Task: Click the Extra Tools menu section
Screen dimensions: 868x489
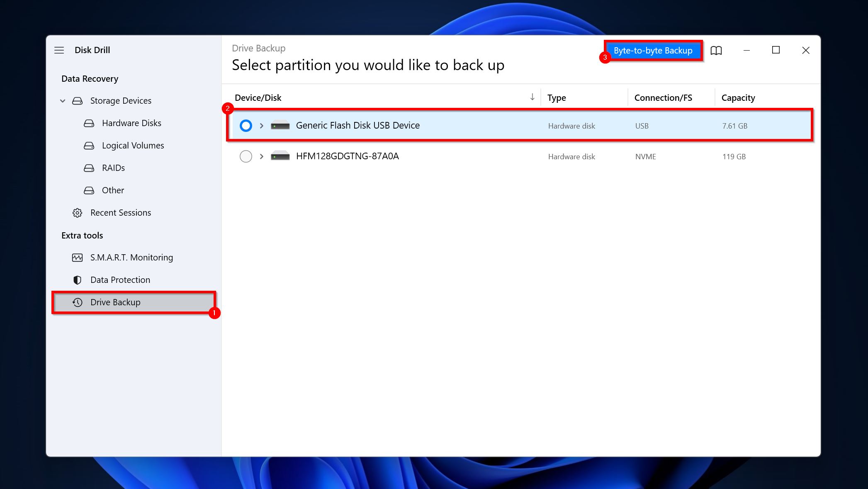Action: pos(82,235)
